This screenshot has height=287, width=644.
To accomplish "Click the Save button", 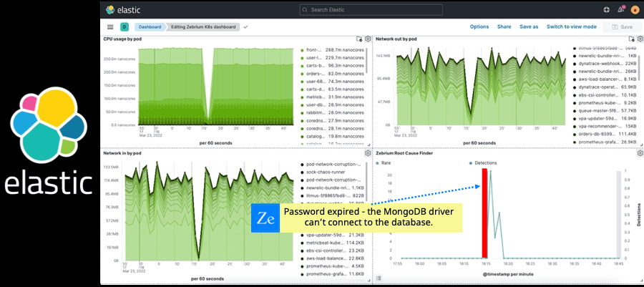I will coord(623,27).
